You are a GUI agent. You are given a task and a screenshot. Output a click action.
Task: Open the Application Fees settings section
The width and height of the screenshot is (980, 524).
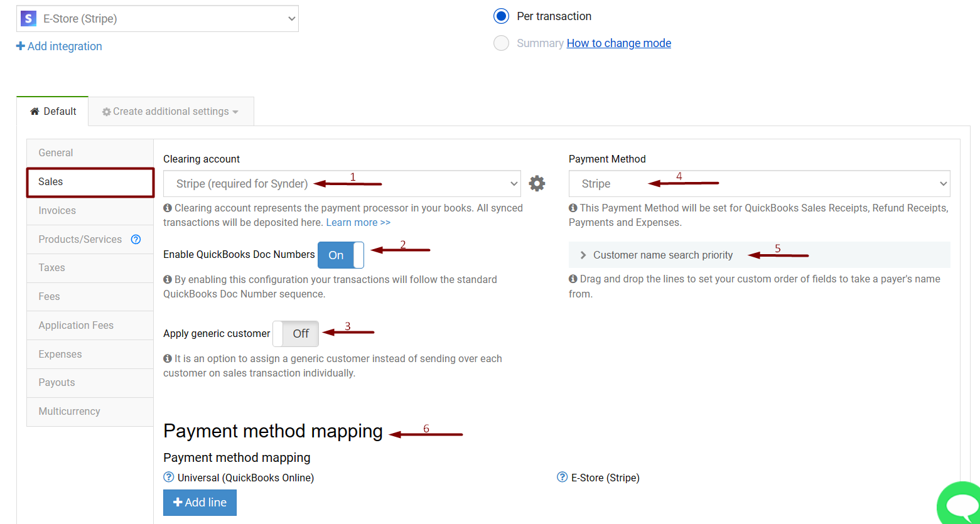[90, 326]
